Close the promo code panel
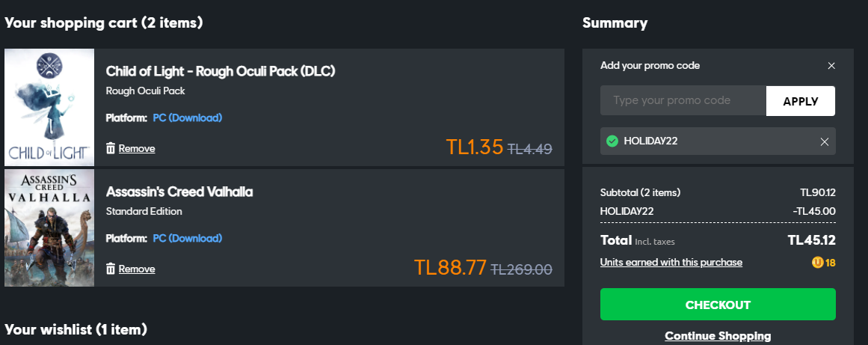The image size is (868, 345). [x=831, y=66]
